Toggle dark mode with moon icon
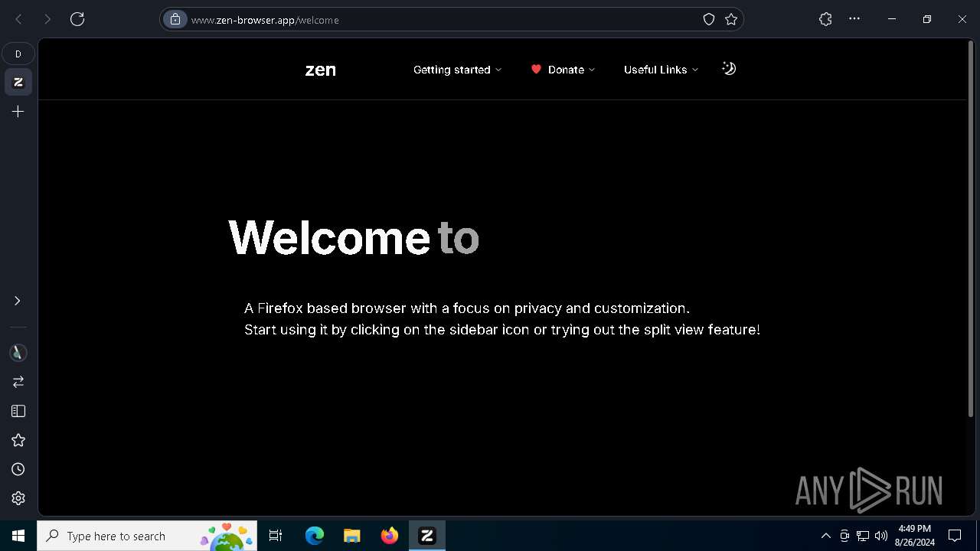 729,69
